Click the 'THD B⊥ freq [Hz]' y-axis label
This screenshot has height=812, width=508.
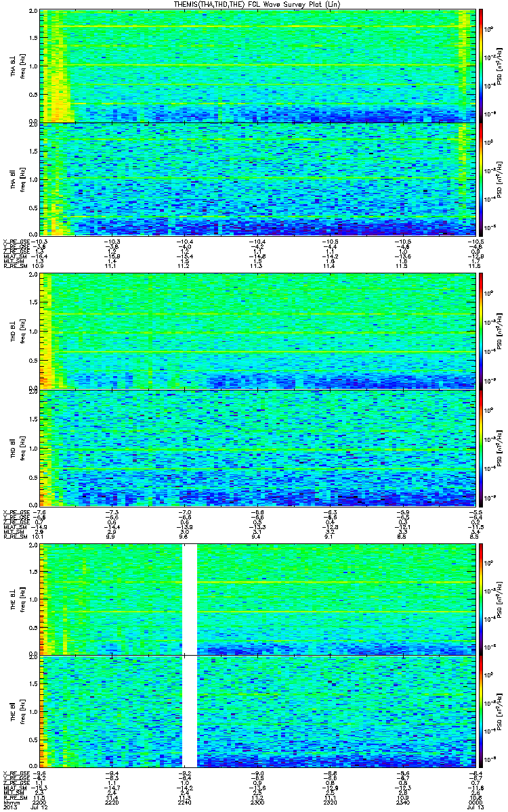pos(17,331)
